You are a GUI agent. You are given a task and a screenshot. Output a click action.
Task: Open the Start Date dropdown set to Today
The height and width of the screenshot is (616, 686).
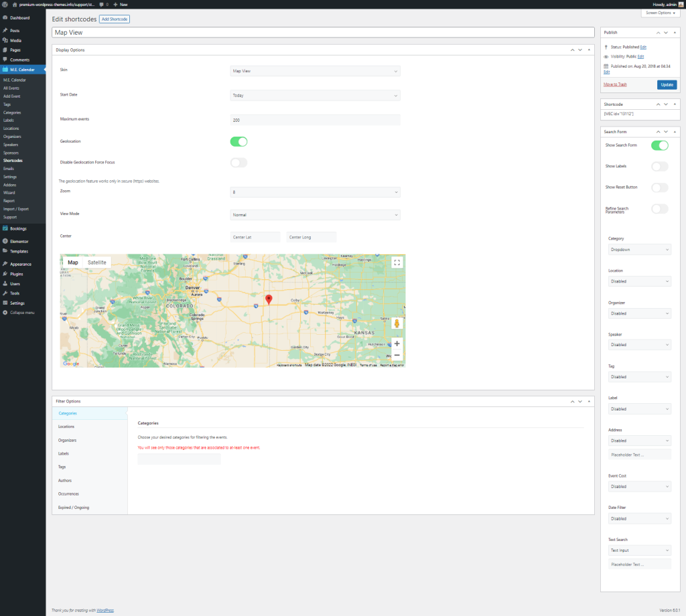315,95
